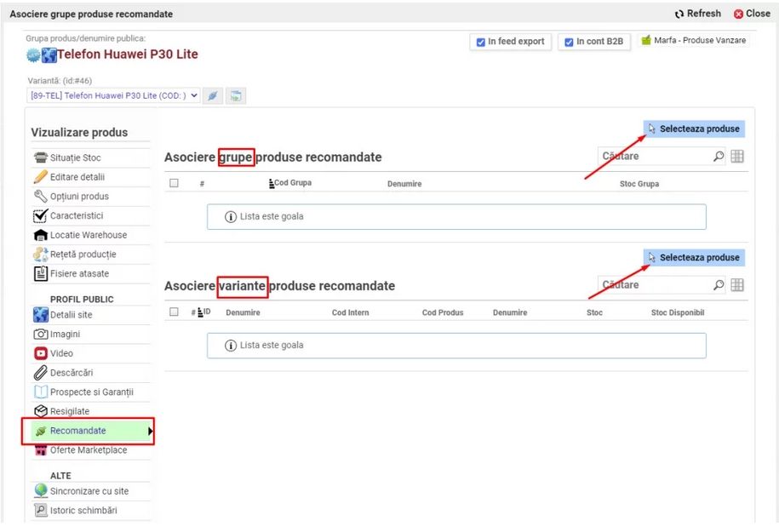Sort variants table by ID column
The image size is (779, 532).
[203, 312]
